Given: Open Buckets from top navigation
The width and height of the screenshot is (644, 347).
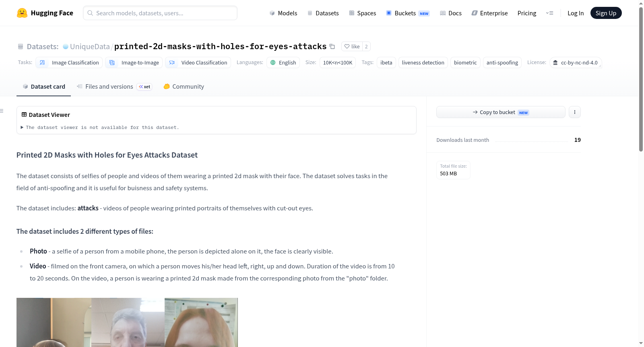Looking at the screenshot, I should [x=408, y=13].
